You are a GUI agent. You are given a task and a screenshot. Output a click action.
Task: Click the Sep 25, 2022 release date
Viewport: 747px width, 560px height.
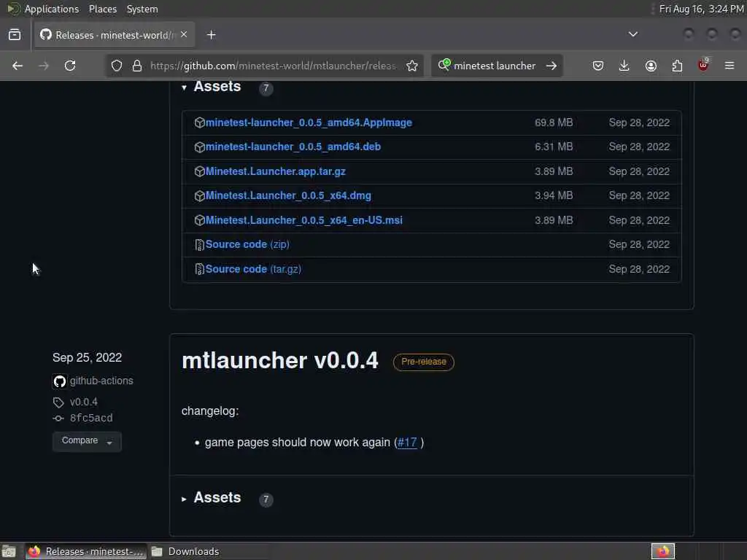pyautogui.click(x=88, y=358)
